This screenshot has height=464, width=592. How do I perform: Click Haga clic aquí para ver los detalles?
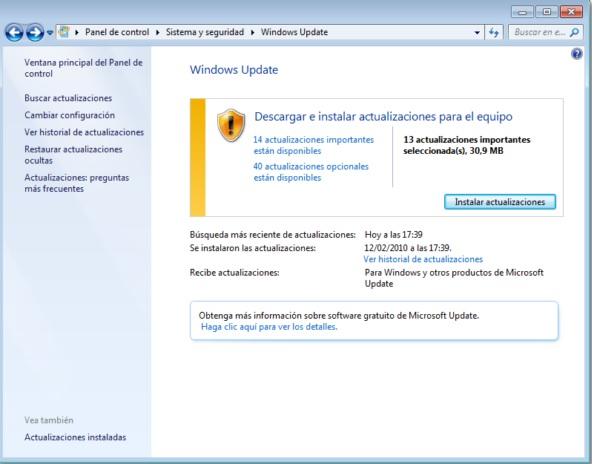269,327
